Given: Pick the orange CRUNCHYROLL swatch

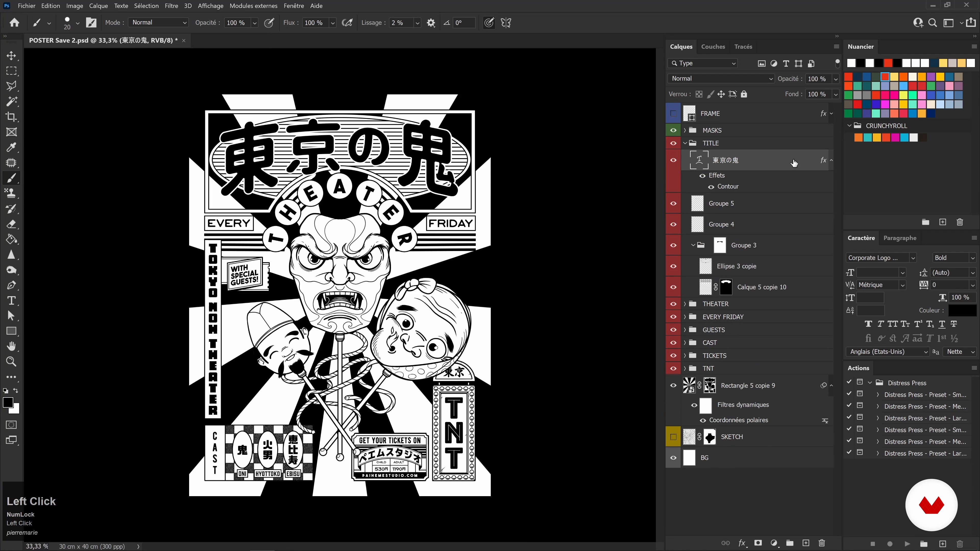Looking at the screenshot, I should [858, 138].
